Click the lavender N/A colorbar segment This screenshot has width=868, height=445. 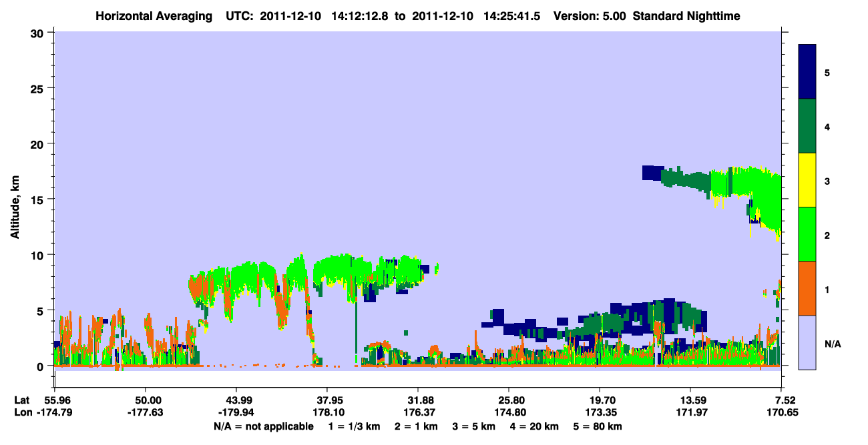(807, 342)
